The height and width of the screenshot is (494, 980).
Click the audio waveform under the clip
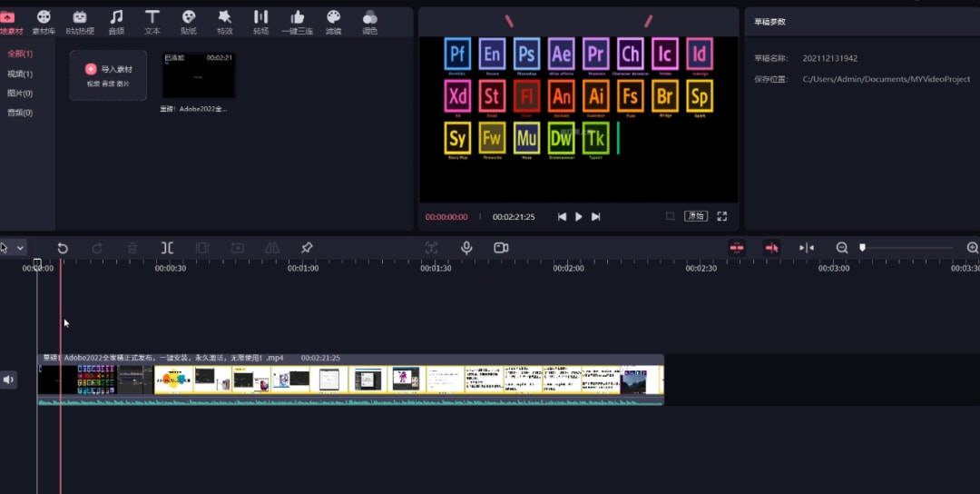point(350,401)
